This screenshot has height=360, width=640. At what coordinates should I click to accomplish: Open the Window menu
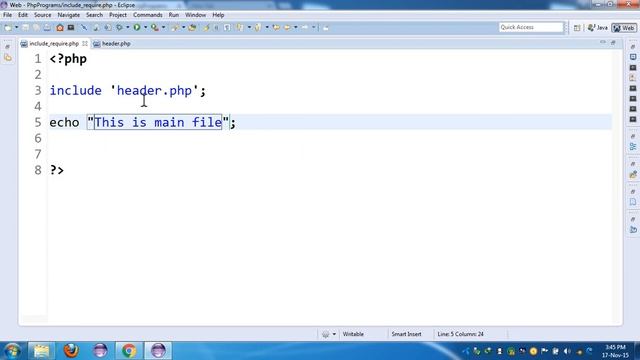196,15
